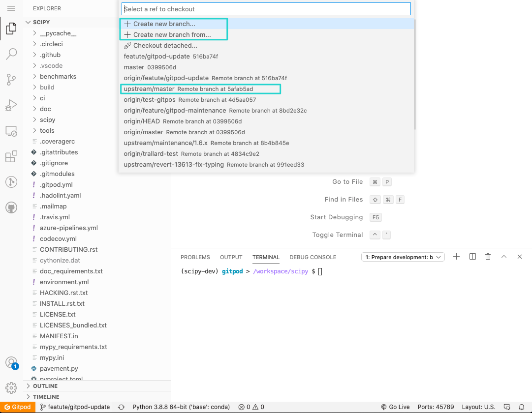Screen dimensions: 532x413
Task: Create a new terminal with the plus icon
Action: pos(456,256)
